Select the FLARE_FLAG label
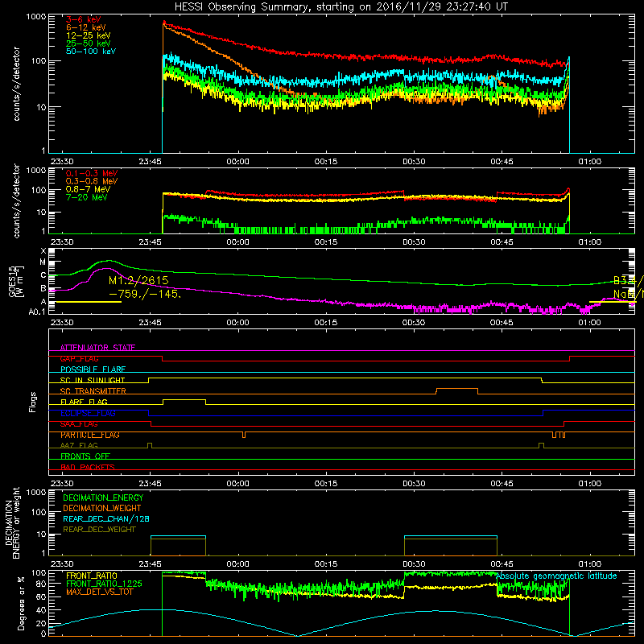This screenshot has width=644, height=644. [x=84, y=402]
